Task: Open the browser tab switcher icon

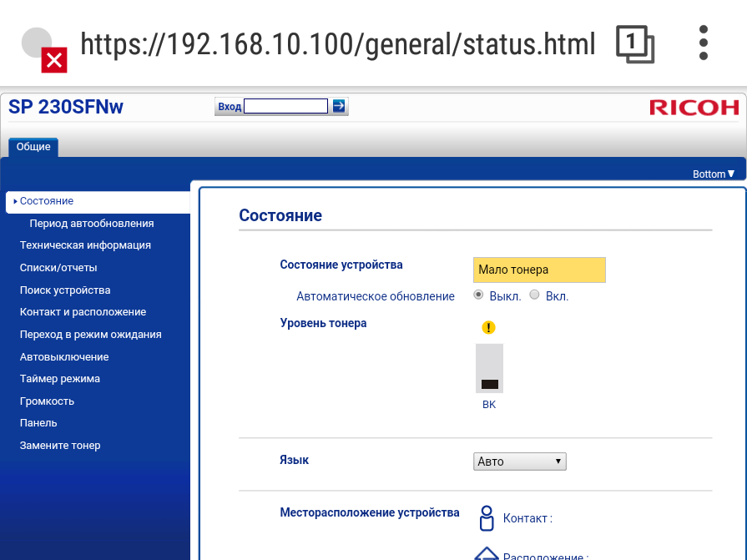Action: tap(635, 44)
